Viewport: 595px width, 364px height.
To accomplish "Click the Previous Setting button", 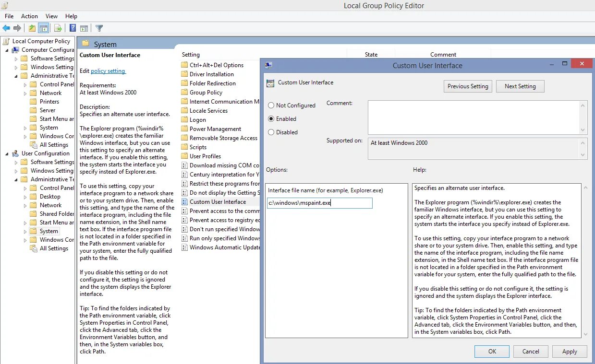I will coord(468,86).
